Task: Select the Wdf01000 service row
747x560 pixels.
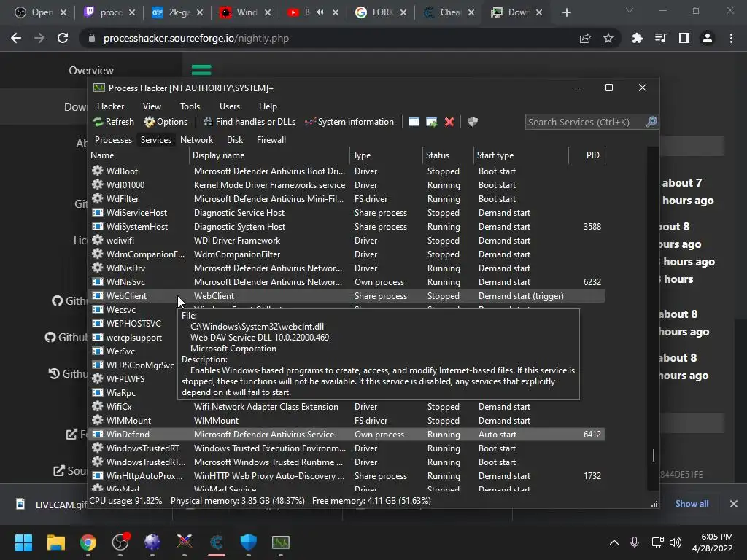Action: tap(347, 184)
